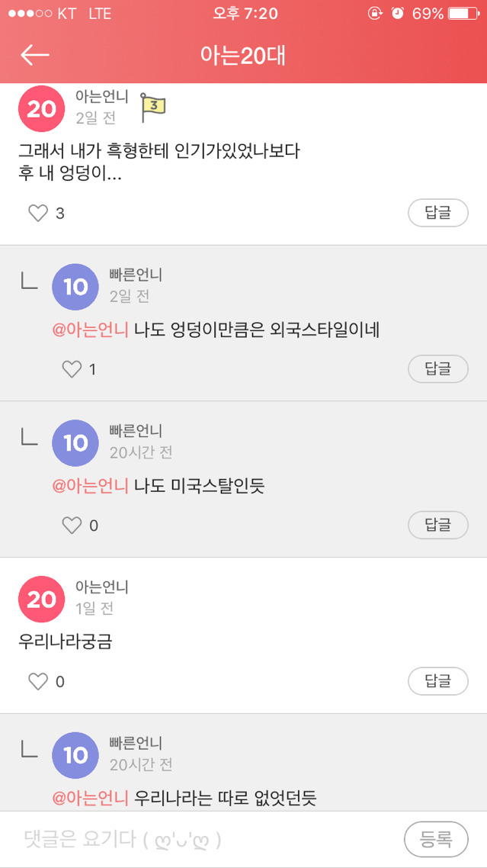Tap the 등록 submit button
This screenshot has width=487, height=868.
437,839
